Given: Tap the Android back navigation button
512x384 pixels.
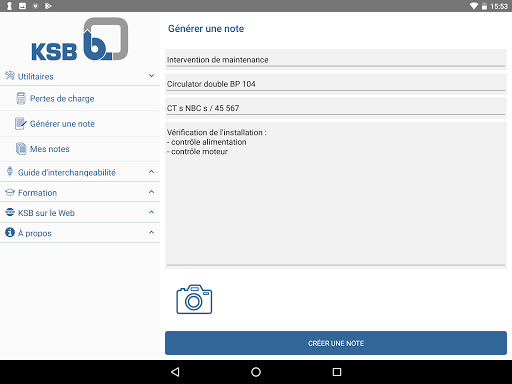Looking at the screenshot, I should (x=175, y=372).
